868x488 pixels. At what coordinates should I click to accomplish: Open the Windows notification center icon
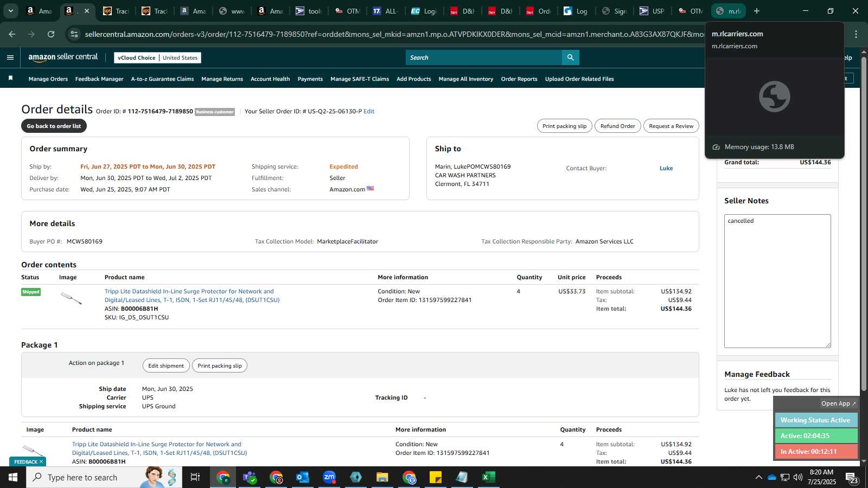pos(852,478)
